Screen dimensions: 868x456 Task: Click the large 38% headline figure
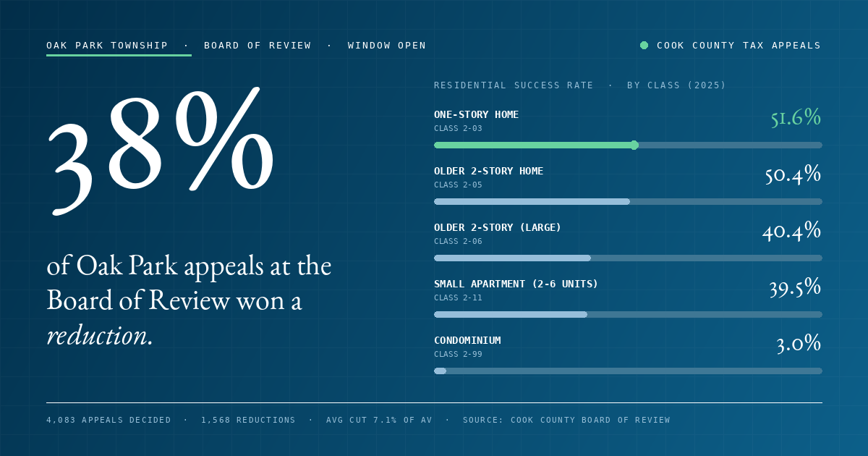pyautogui.click(x=161, y=150)
